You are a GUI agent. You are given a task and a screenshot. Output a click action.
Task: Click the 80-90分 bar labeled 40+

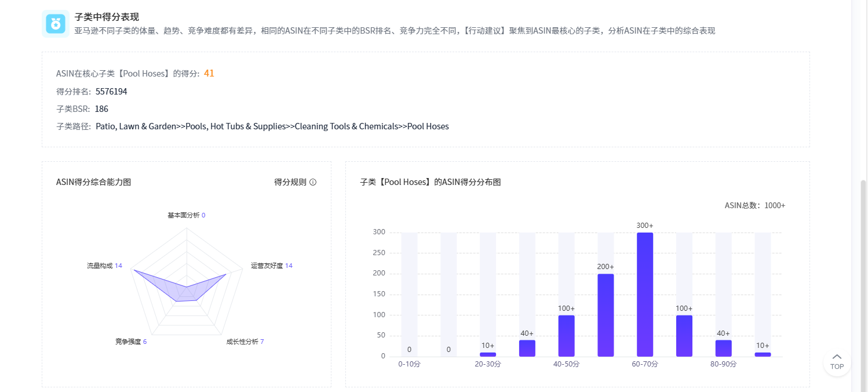723,349
